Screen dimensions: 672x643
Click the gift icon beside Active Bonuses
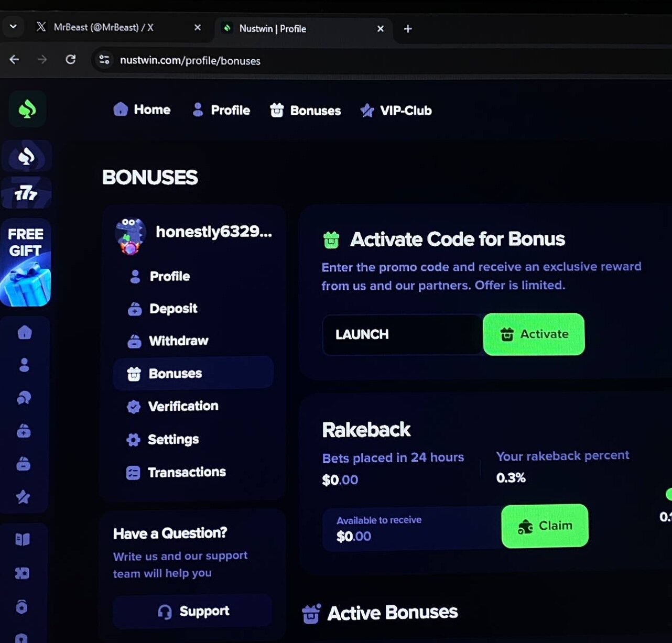311,614
